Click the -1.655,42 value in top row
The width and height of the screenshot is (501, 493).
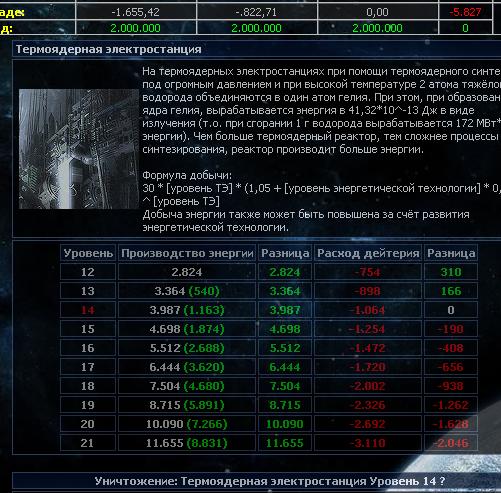[135, 12]
